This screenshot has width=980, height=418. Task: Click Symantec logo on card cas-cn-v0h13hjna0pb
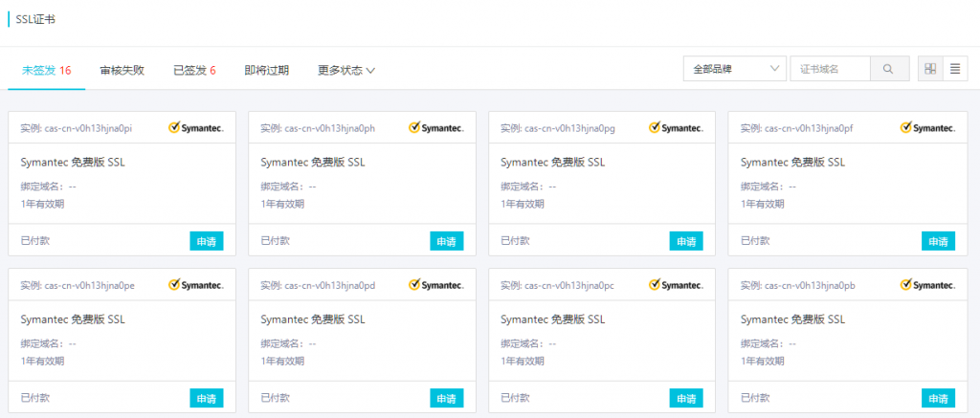(927, 285)
